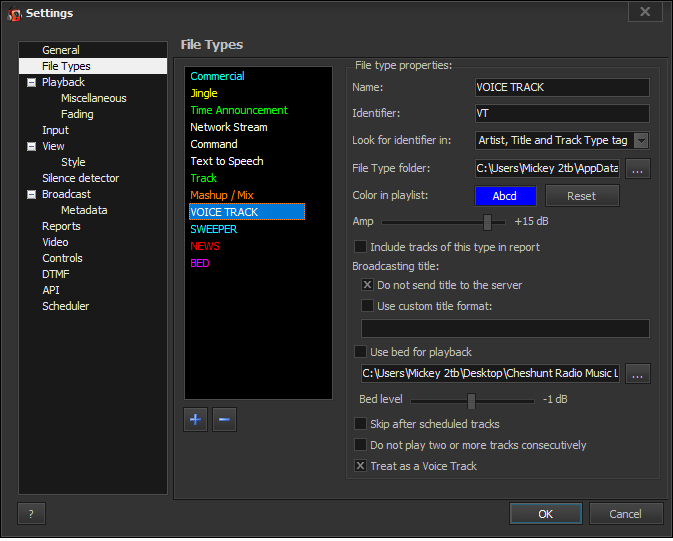Click the File Type folder path field

tap(547, 168)
